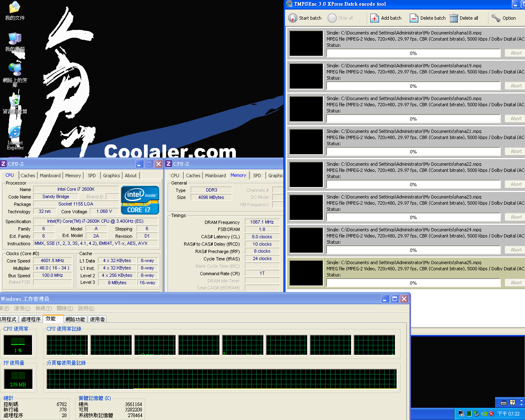Viewport: 525px width, 420px height.
Task: Click the Safely Remove Hardware tray icon
Action: (x=476, y=414)
